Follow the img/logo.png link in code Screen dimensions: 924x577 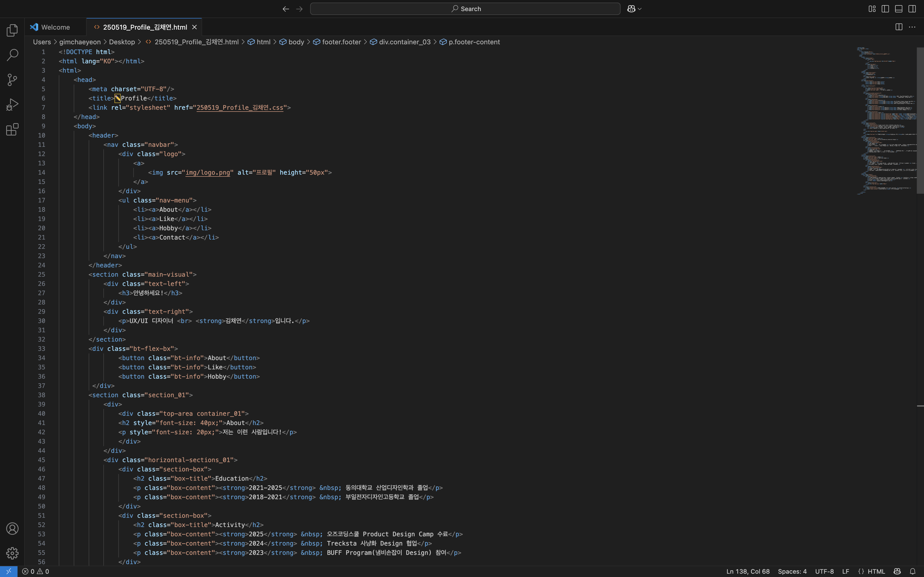click(x=208, y=173)
